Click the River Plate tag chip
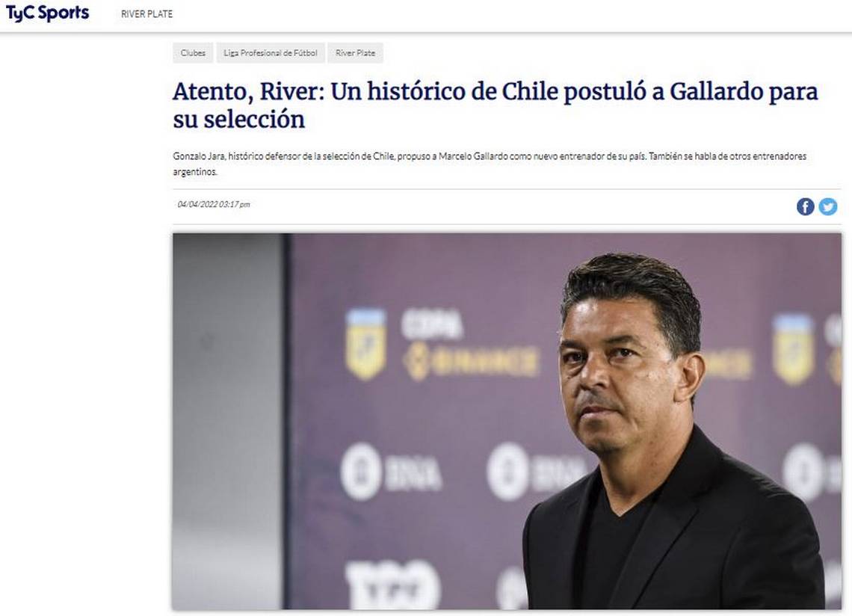852x616 pixels. (355, 53)
